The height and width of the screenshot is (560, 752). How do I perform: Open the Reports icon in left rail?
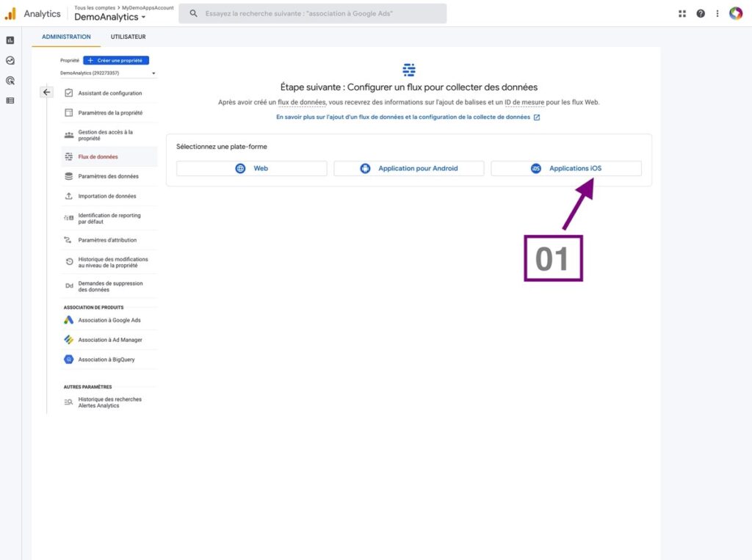click(10, 40)
